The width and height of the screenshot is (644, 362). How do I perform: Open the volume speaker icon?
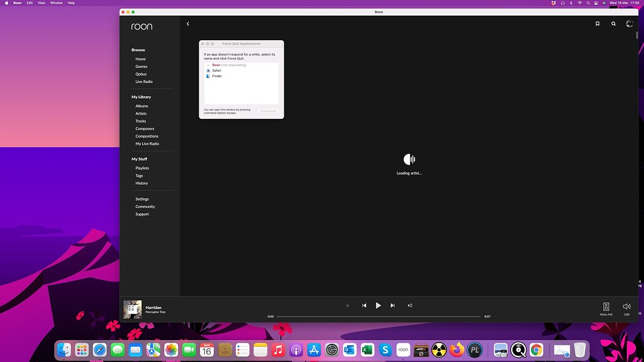tap(626, 306)
